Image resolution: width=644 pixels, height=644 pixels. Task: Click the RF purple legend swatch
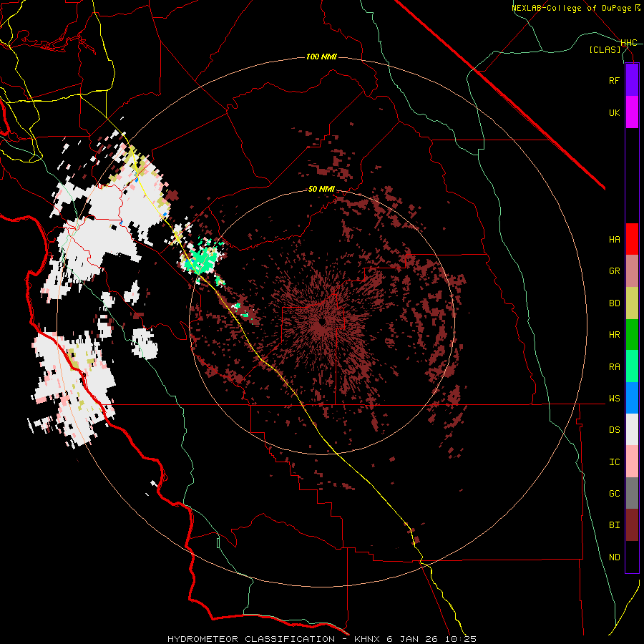[632, 80]
